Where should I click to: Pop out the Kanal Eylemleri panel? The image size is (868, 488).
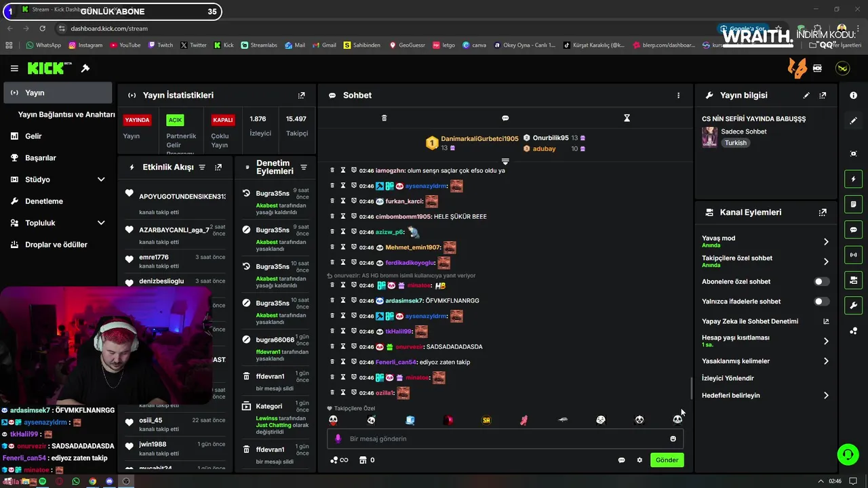823,212
